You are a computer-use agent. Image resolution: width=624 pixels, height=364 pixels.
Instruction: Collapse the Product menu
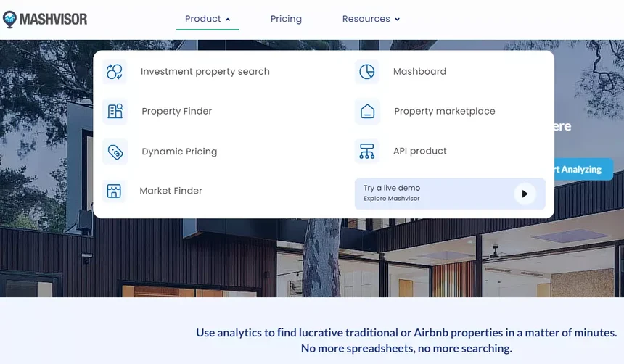(208, 19)
